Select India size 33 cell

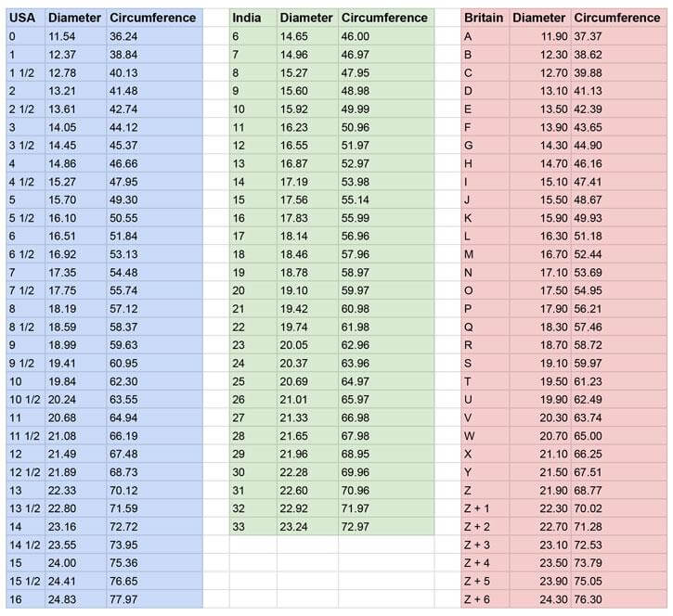point(253,526)
